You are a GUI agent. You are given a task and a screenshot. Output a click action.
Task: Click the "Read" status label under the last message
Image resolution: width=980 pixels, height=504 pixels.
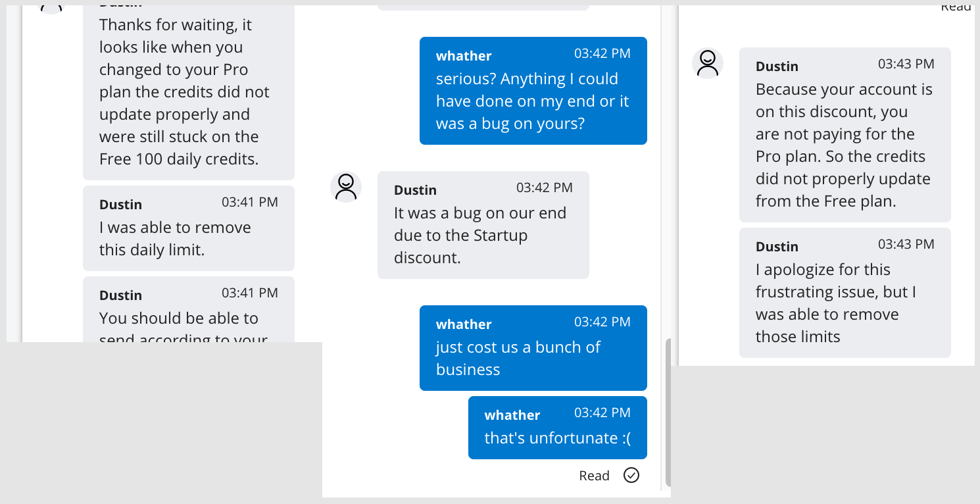594,476
